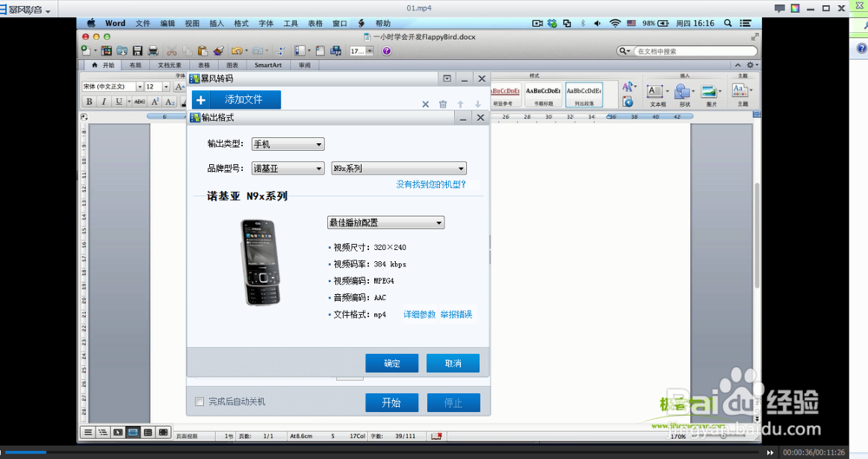Viewport: 868px width, 459px height.
Task: Click the Open folder icon in Word toolbar
Action: pos(122,51)
